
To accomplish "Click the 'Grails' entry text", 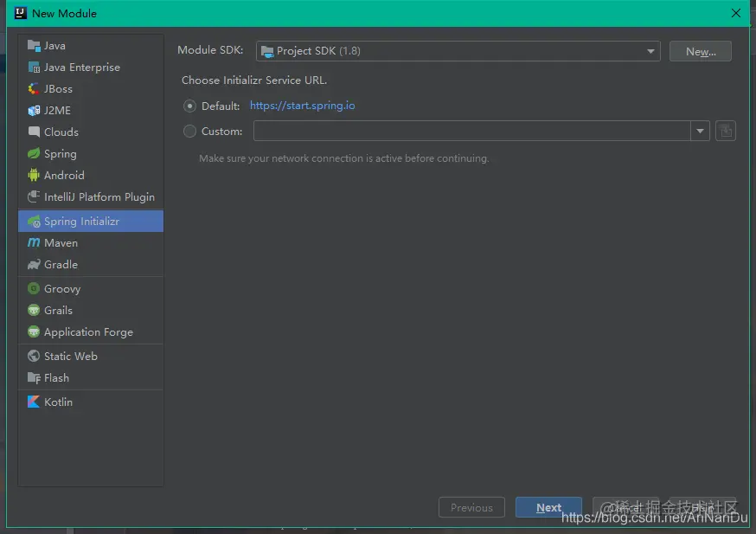I will pyautogui.click(x=58, y=310).
